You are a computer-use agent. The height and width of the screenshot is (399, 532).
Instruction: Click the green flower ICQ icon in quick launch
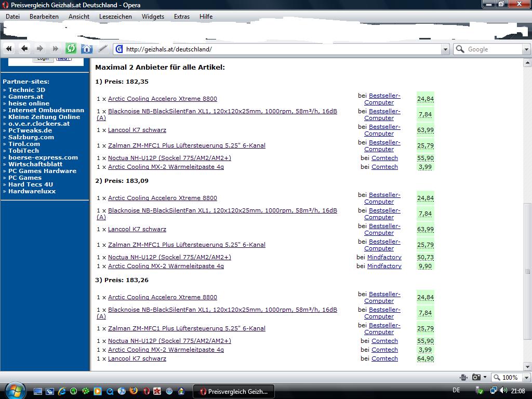coord(86,391)
